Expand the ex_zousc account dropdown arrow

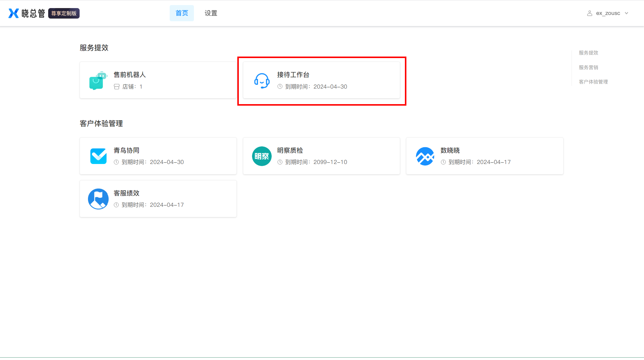pyautogui.click(x=626, y=13)
